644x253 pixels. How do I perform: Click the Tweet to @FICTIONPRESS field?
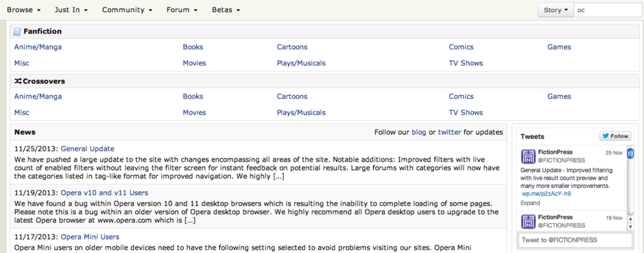point(575,240)
